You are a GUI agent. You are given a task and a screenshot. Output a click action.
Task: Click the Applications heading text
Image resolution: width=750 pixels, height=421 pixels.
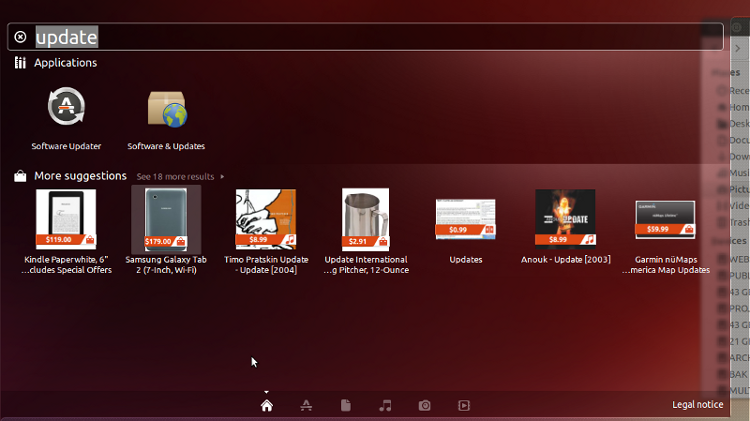[x=66, y=63]
